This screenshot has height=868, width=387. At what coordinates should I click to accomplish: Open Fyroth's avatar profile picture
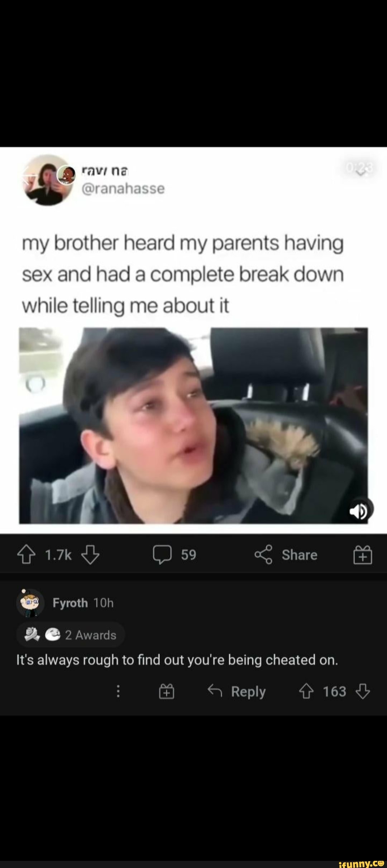tap(30, 603)
